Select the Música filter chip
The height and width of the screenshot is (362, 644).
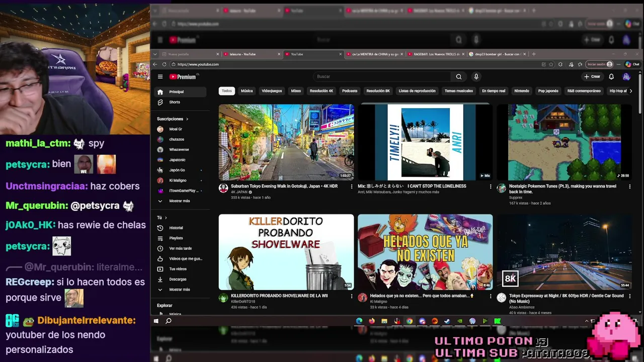click(x=247, y=91)
